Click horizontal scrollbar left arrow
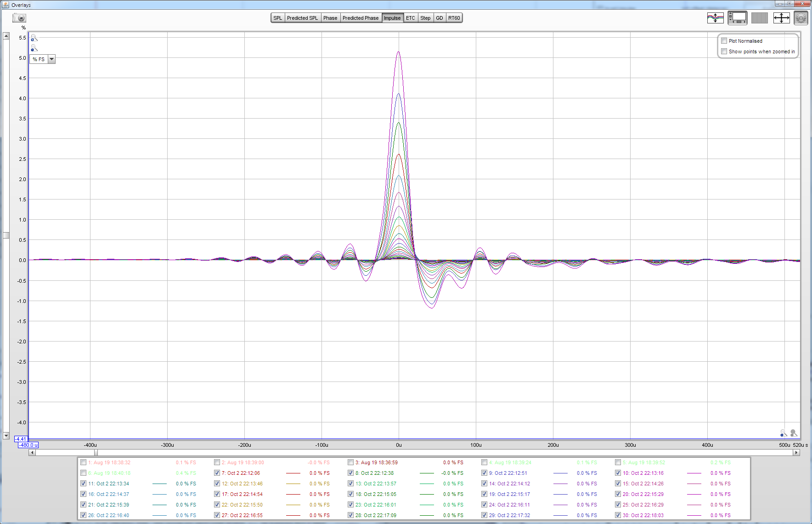Screen dimensions: 812x524 click(32, 453)
